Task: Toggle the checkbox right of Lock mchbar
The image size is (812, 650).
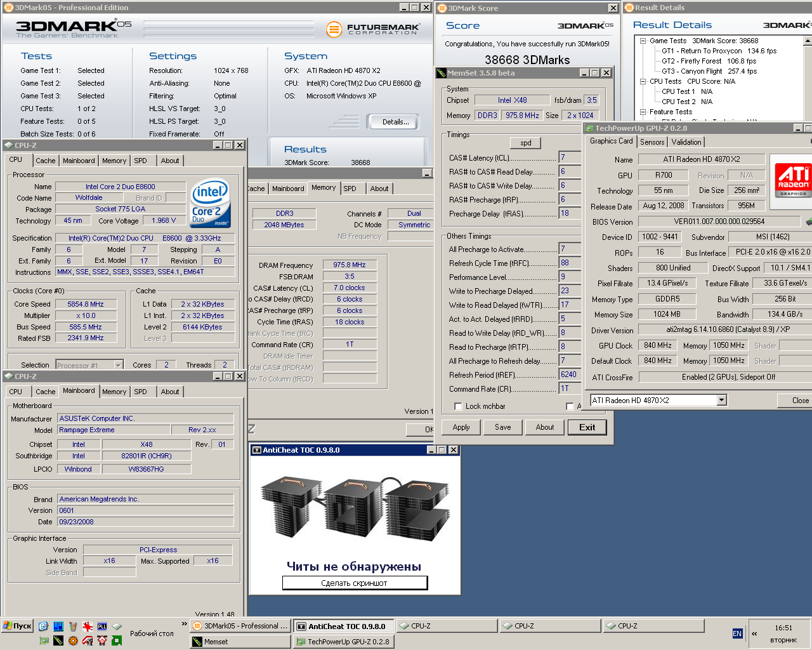Action: 570,406
